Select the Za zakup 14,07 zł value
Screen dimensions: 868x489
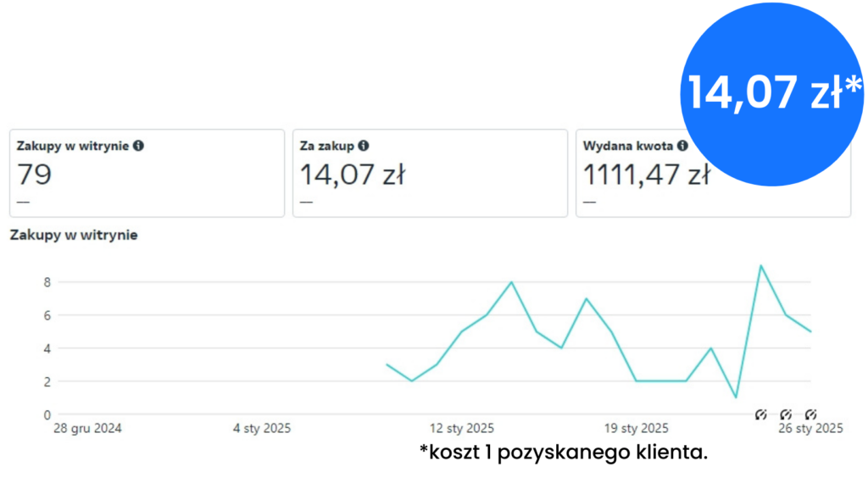[x=353, y=175]
